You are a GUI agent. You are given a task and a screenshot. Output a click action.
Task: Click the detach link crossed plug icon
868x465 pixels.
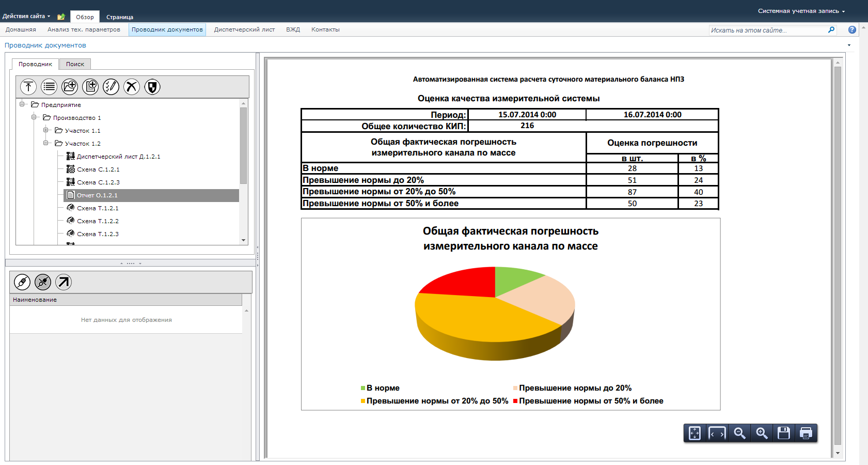pos(43,282)
